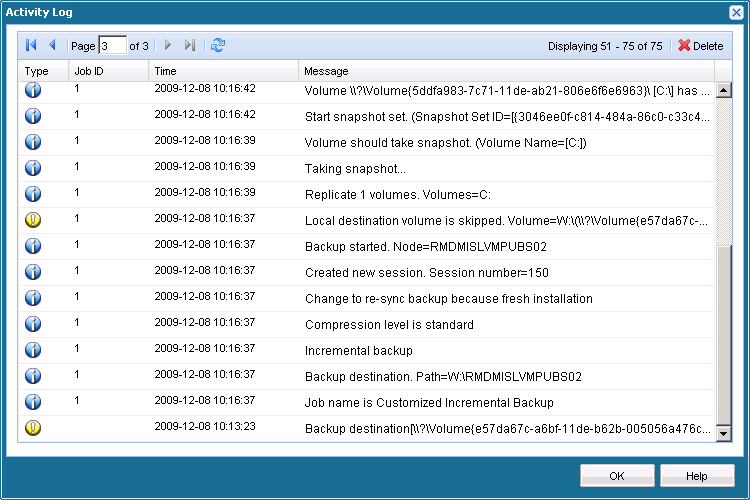
Task: Select 'Created new session. Session number=150'
Action: click(427, 273)
